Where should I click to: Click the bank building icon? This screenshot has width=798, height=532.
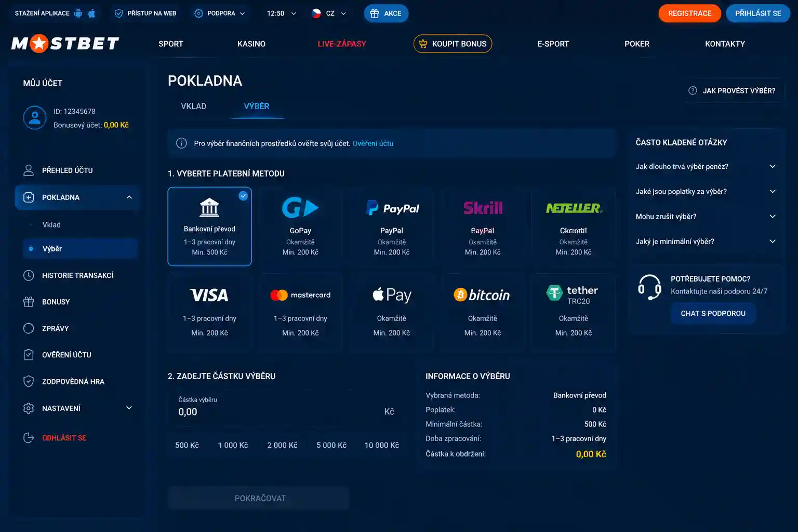point(209,208)
